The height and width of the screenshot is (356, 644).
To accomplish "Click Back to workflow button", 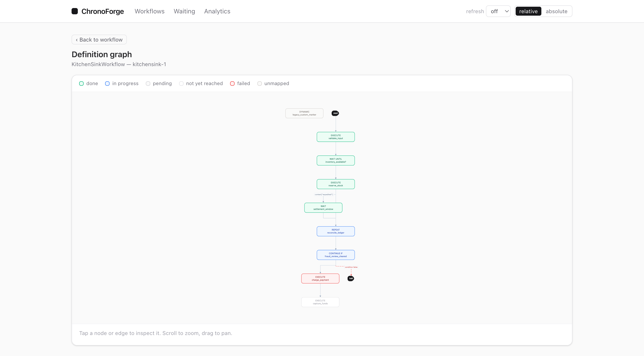I will pos(99,40).
